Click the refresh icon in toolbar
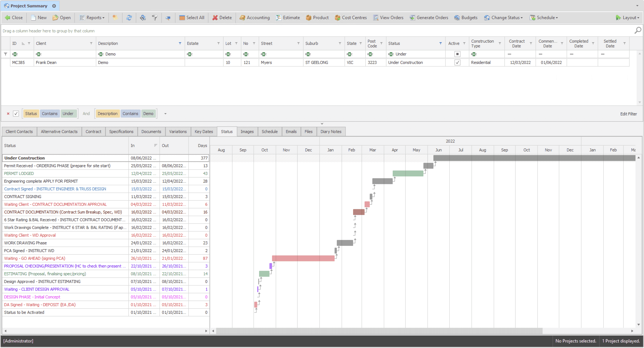The image size is (644, 348). 129,18
